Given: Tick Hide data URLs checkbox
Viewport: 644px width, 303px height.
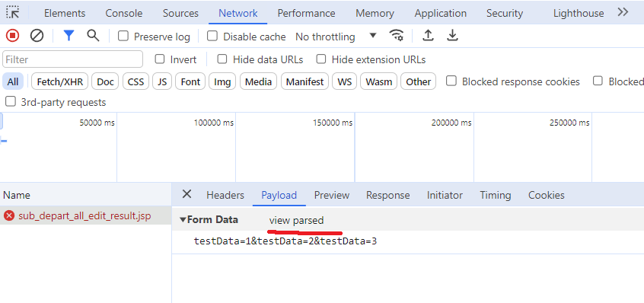Looking at the screenshot, I should click(222, 59).
